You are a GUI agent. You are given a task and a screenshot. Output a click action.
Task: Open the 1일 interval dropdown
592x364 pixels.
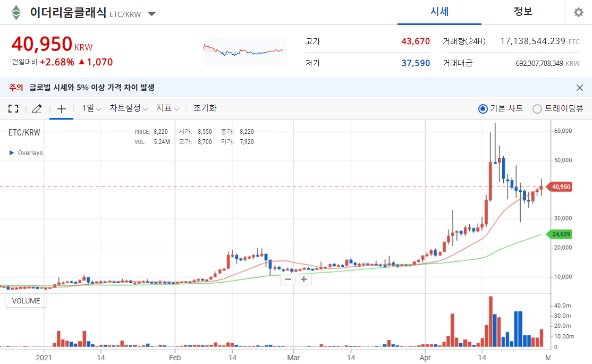92,108
